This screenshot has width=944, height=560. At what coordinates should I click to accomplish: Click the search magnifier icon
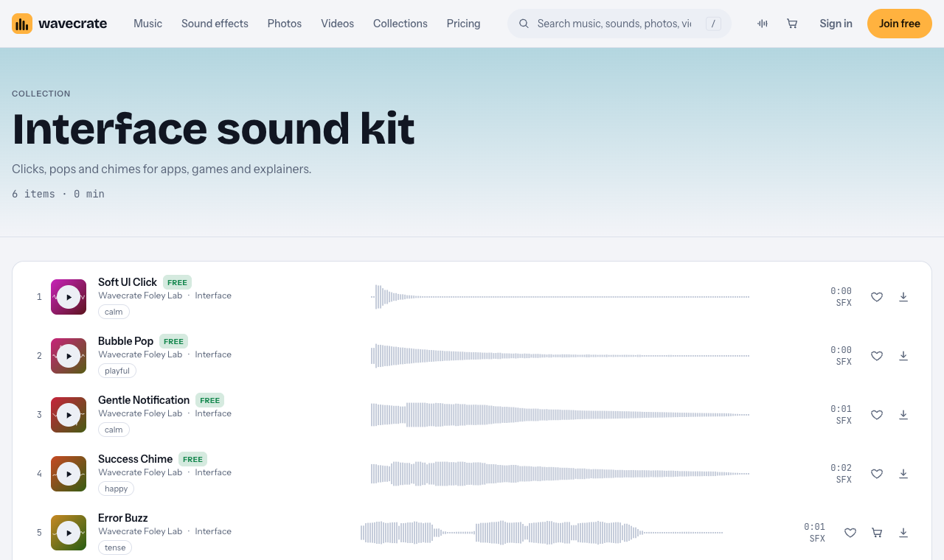524,24
